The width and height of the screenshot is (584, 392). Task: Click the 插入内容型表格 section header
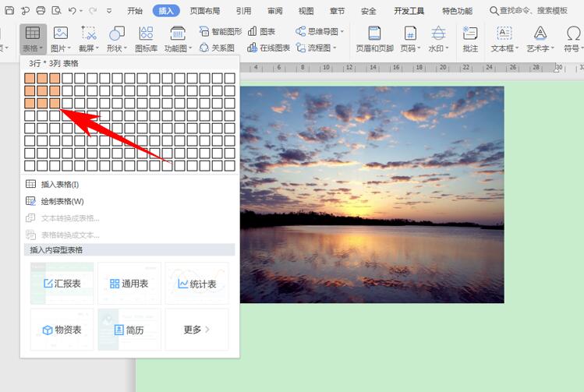129,250
